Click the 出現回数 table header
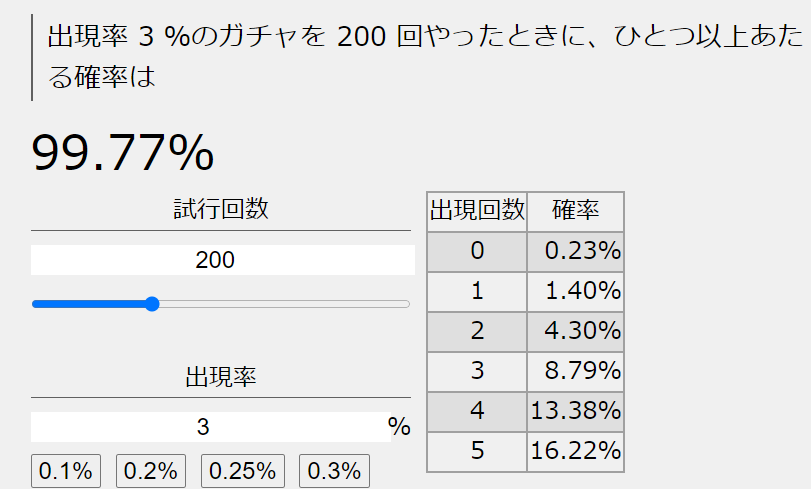Image resolution: width=811 pixels, height=489 pixels. 477,211
